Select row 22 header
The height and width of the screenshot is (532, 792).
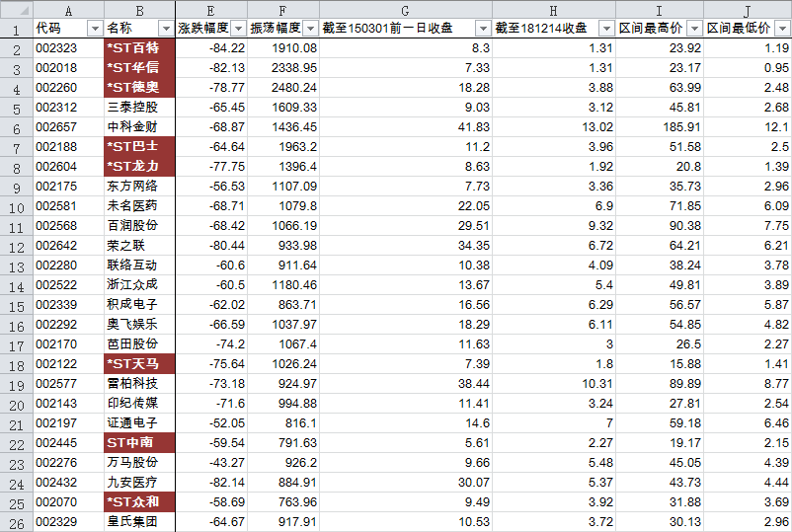pos(17,444)
